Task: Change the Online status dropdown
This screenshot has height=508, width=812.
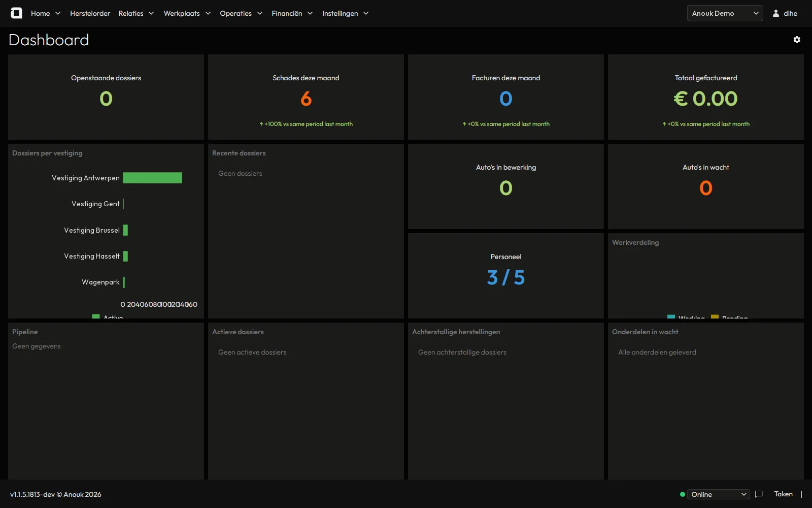Action: point(718,494)
